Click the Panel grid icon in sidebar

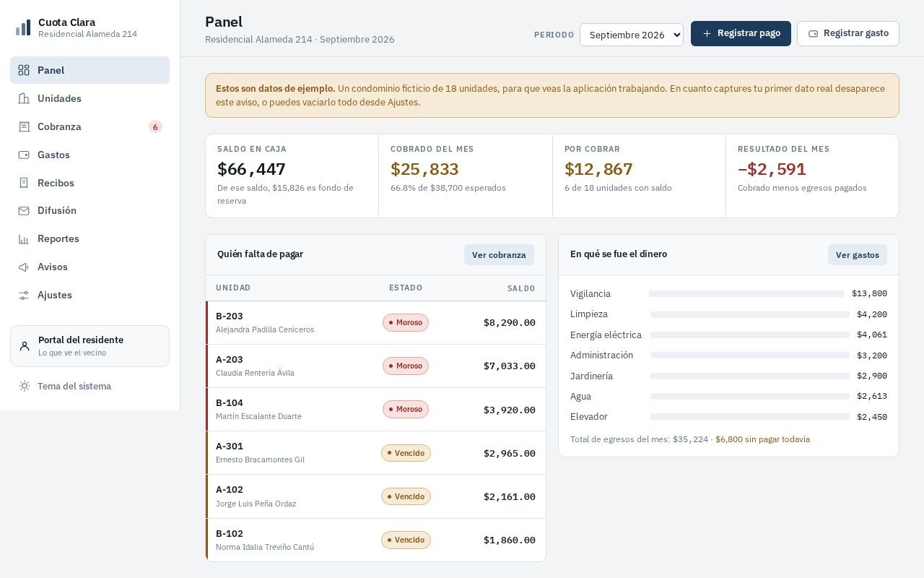coord(24,70)
